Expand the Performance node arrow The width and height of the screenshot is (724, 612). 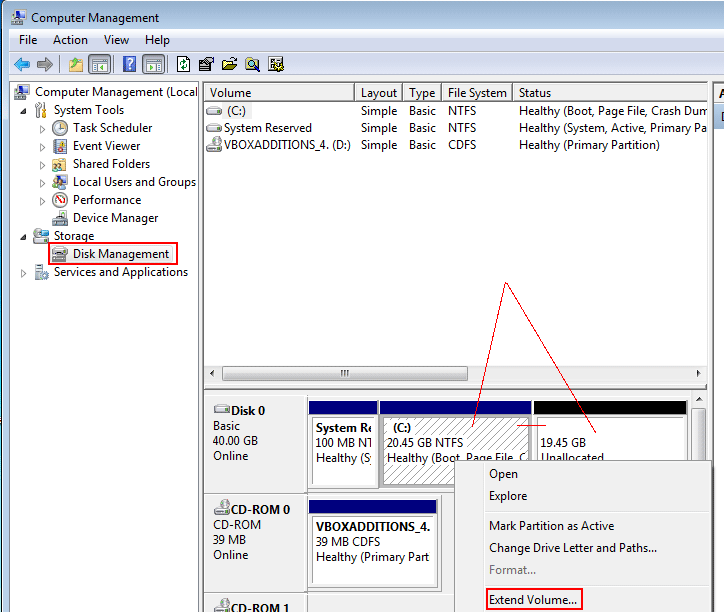42,201
